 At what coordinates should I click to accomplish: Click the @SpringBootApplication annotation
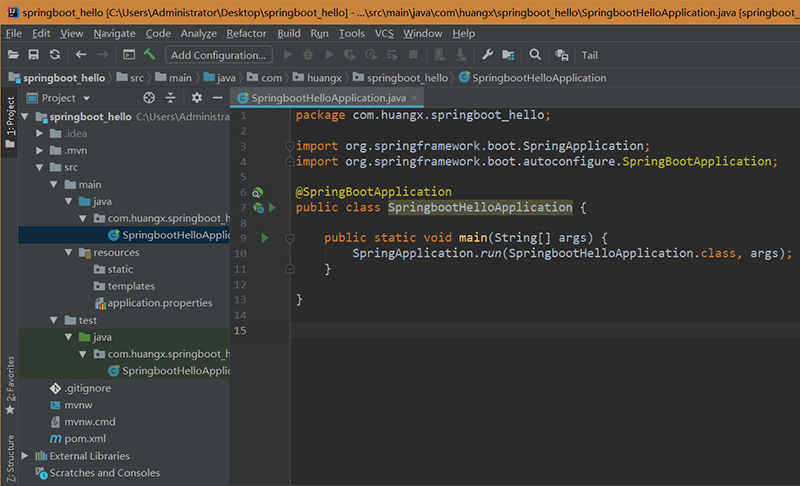[373, 192]
